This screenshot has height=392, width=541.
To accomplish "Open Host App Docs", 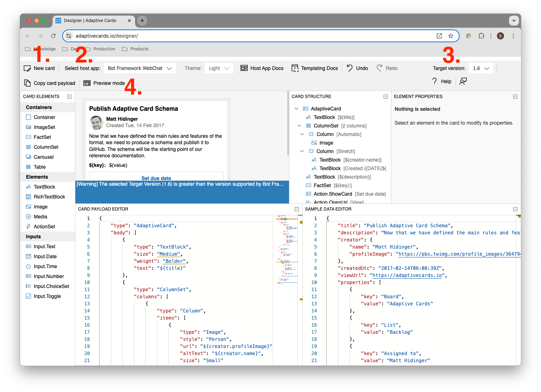I will point(262,68).
